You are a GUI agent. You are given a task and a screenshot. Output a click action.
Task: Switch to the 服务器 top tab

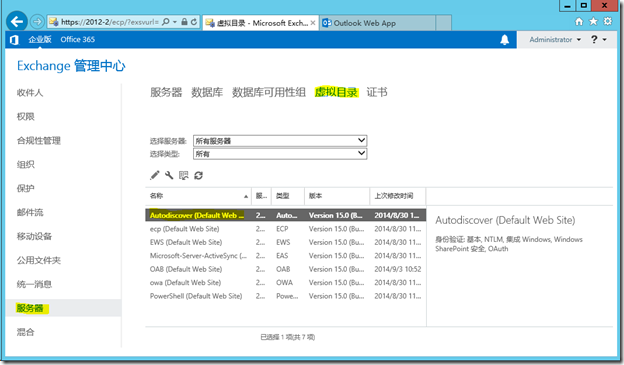coord(166,92)
